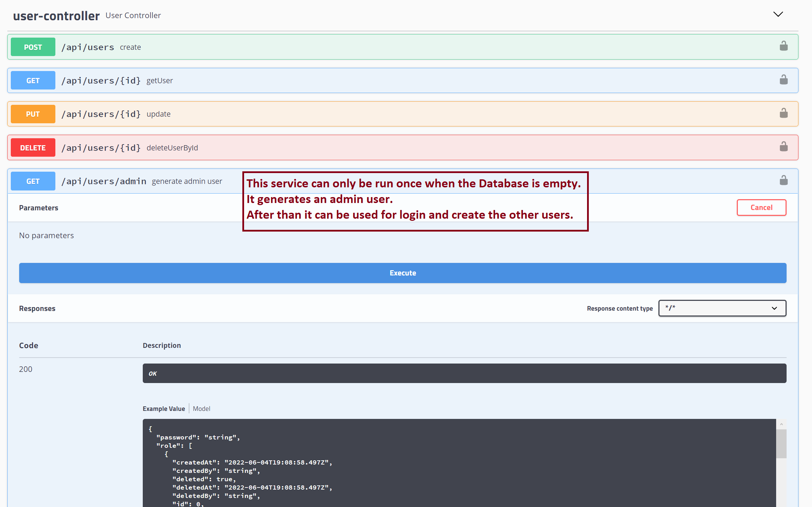
Task: Click the GET method badge for /api/users/admin
Action: (x=33, y=181)
